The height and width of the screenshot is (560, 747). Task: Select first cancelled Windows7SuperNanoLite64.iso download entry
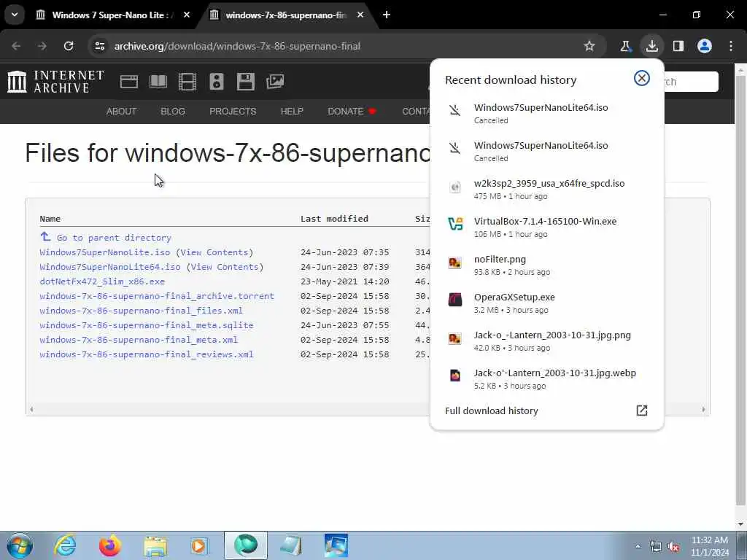click(x=547, y=113)
